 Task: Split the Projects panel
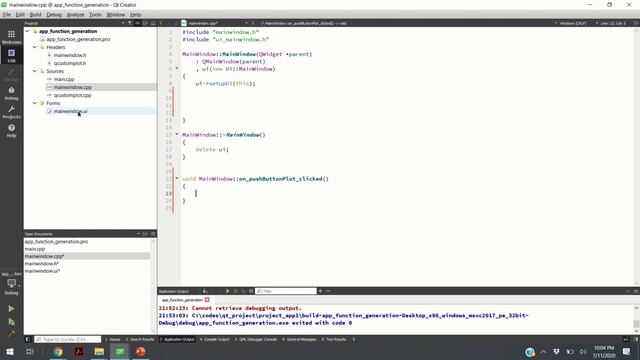[145, 23]
